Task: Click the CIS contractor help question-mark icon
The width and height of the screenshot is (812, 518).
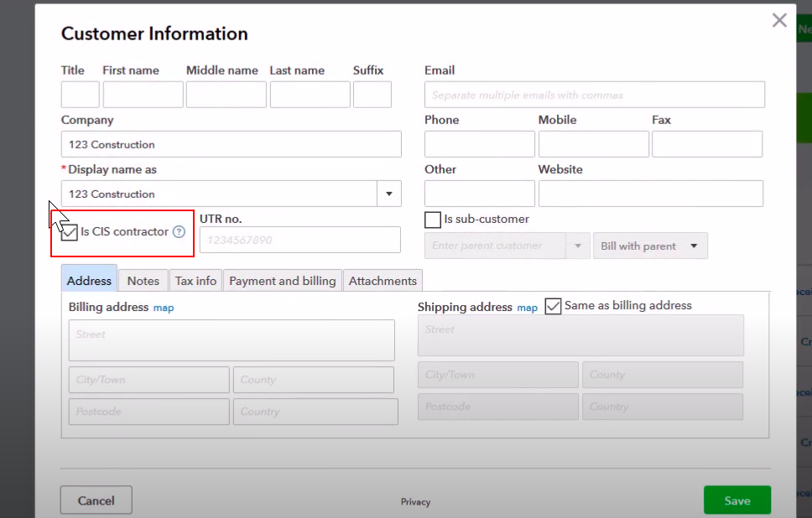Action: pos(179,232)
